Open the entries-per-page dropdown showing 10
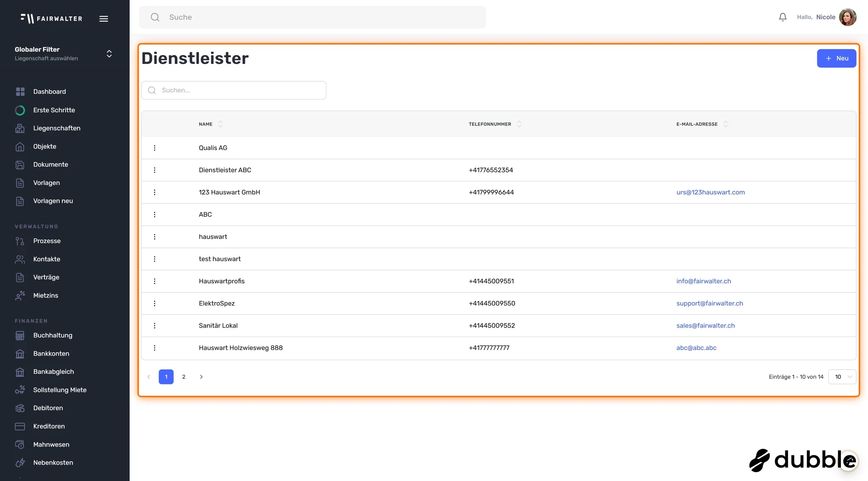868x481 pixels. [842, 377]
